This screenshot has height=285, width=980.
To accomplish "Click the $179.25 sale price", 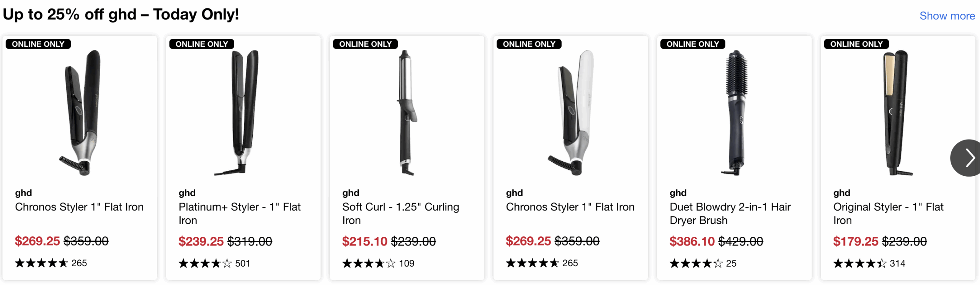I will [856, 241].
